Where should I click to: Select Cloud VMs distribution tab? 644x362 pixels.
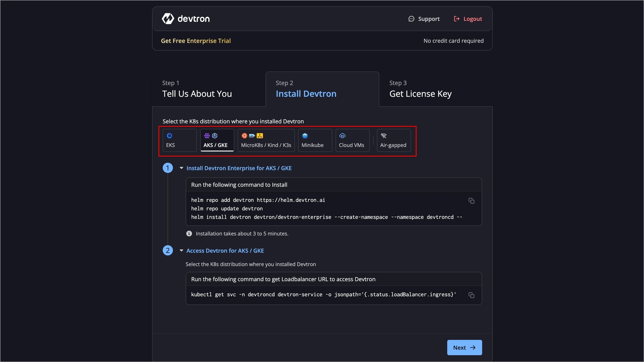pos(352,140)
